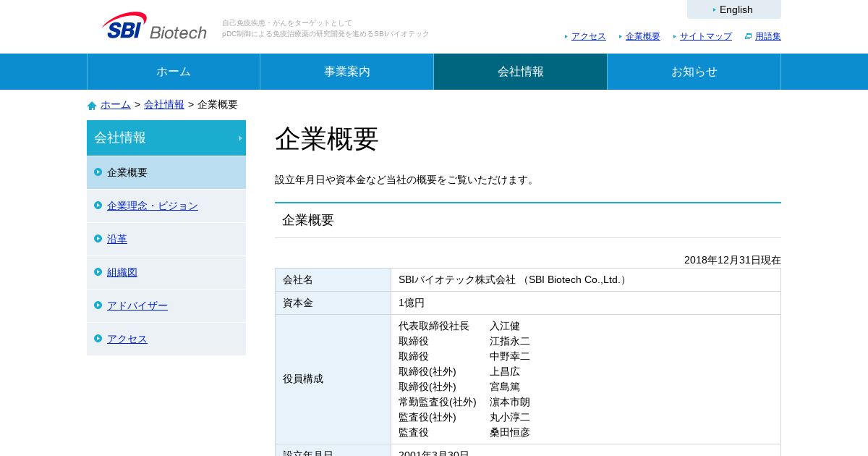This screenshot has height=456, width=868.
Task: Click the circle bullet icon beside 沿革
Action: pos(98,239)
